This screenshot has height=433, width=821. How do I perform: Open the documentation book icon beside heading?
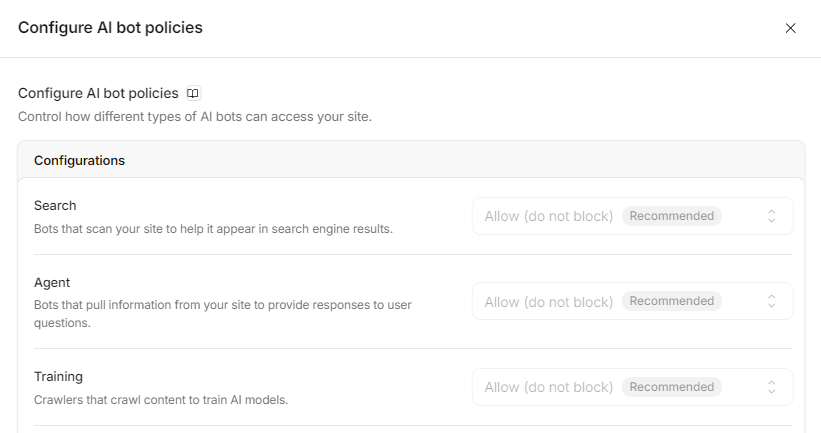click(x=193, y=93)
